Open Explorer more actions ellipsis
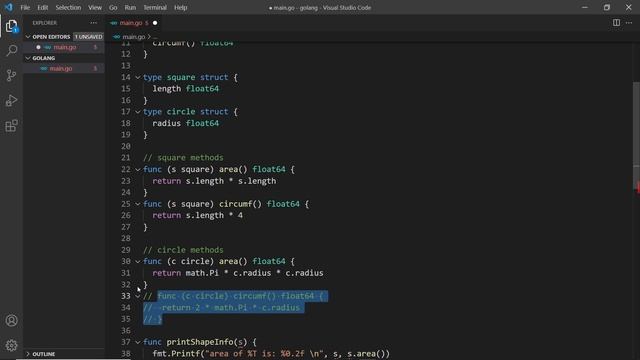Viewport: 640px width, 360px height. pyautogui.click(x=93, y=23)
